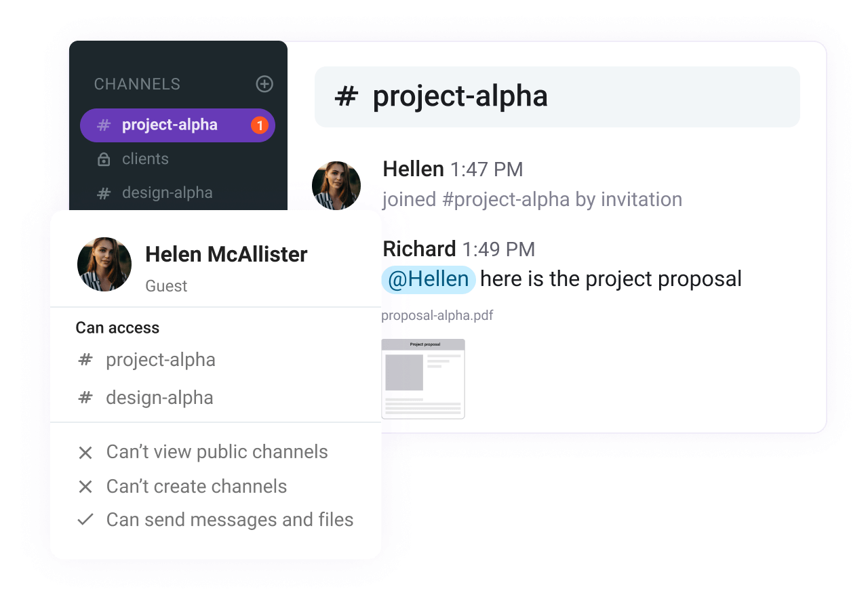Image resolution: width=868 pixels, height=610 pixels.
Task: Click project-alpha in Can access list
Action: click(161, 360)
